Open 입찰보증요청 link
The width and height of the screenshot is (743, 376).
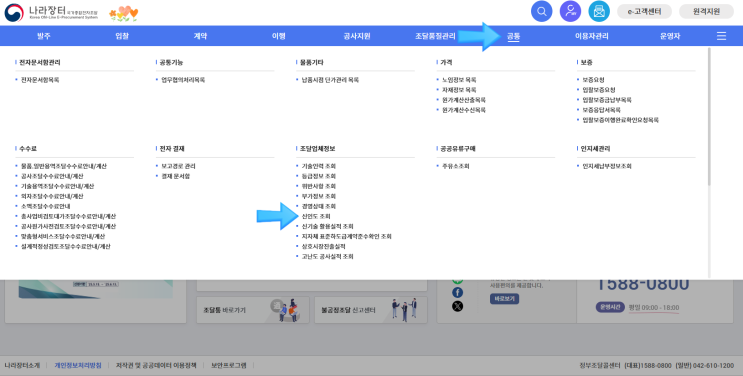[599, 90]
